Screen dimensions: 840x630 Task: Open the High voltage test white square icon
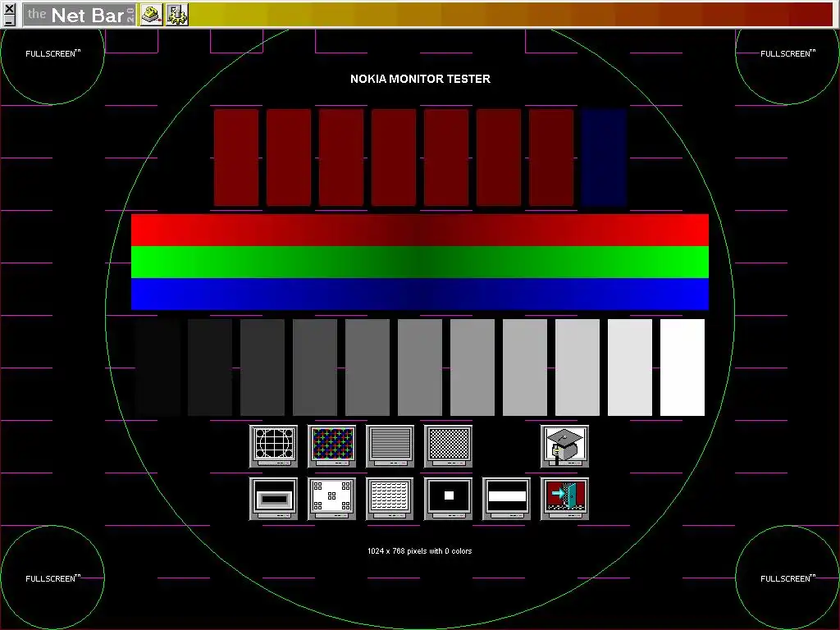coord(448,498)
